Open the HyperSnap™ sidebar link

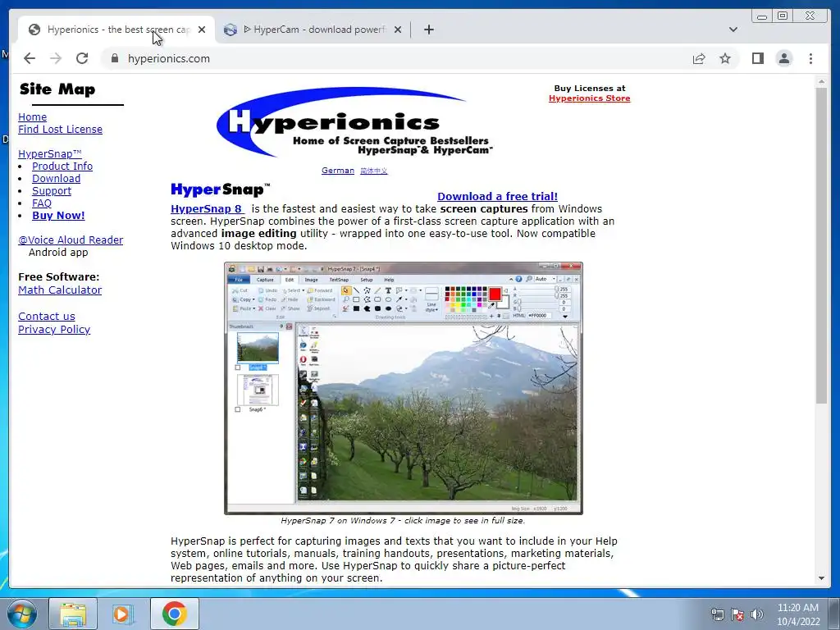pos(50,153)
